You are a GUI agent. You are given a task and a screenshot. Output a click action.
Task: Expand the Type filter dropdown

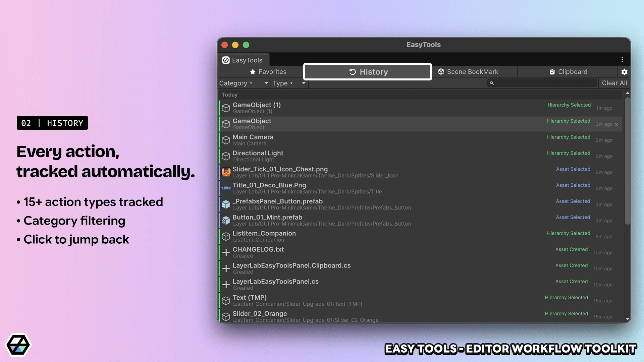coord(282,83)
